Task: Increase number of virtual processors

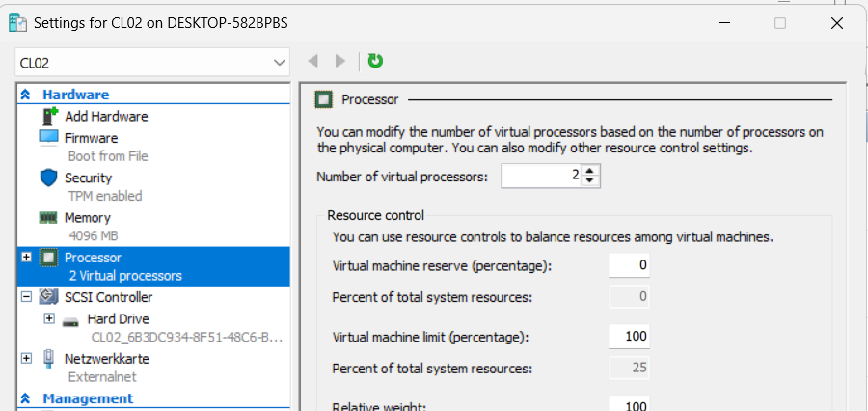Action: tap(591, 171)
